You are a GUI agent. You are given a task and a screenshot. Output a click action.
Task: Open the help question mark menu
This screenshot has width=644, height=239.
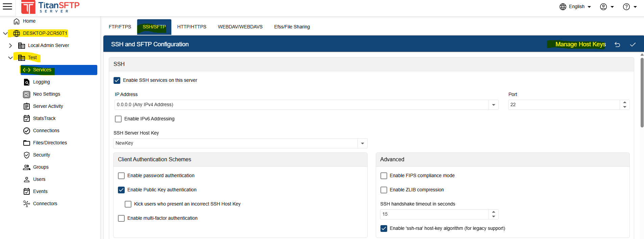[x=629, y=7]
